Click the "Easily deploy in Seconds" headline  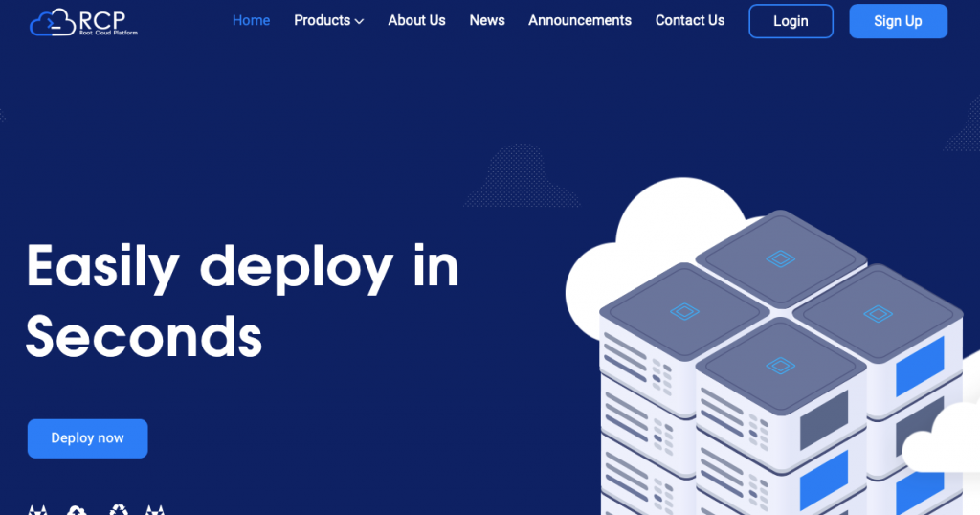tap(242, 302)
